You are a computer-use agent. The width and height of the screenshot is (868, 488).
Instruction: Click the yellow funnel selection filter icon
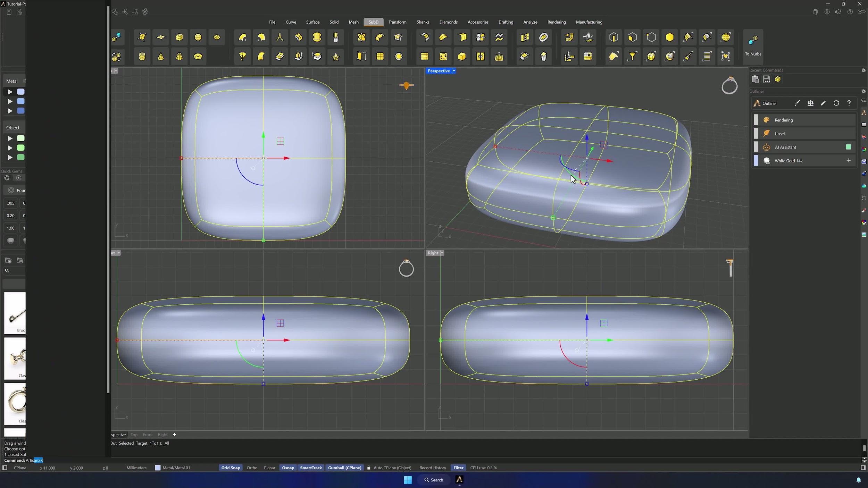tap(633, 56)
